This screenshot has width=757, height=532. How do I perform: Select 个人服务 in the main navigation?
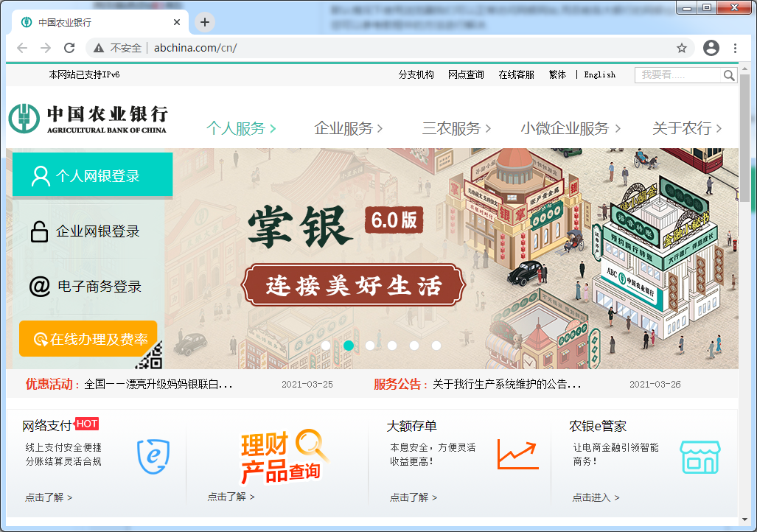point(237,127)
